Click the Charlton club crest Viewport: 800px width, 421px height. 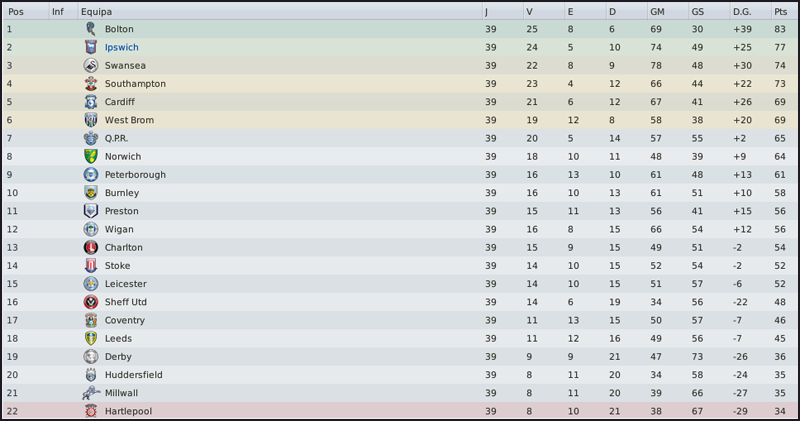[x=91, y=248]
